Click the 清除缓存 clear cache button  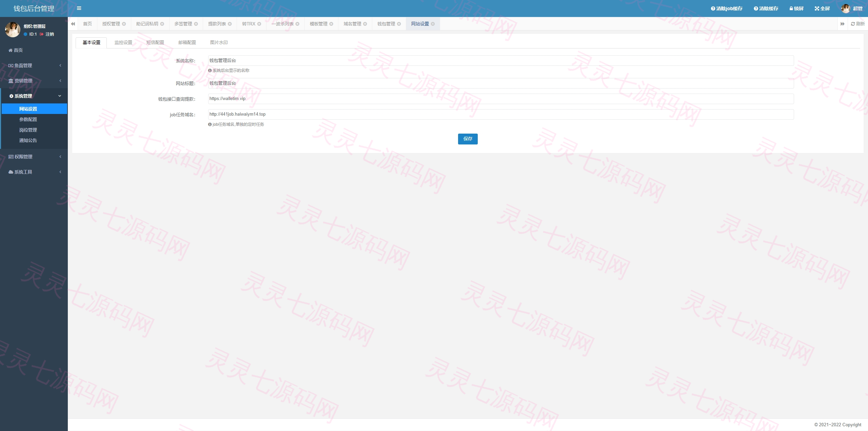pyautogui.click(x=766, y=8)
